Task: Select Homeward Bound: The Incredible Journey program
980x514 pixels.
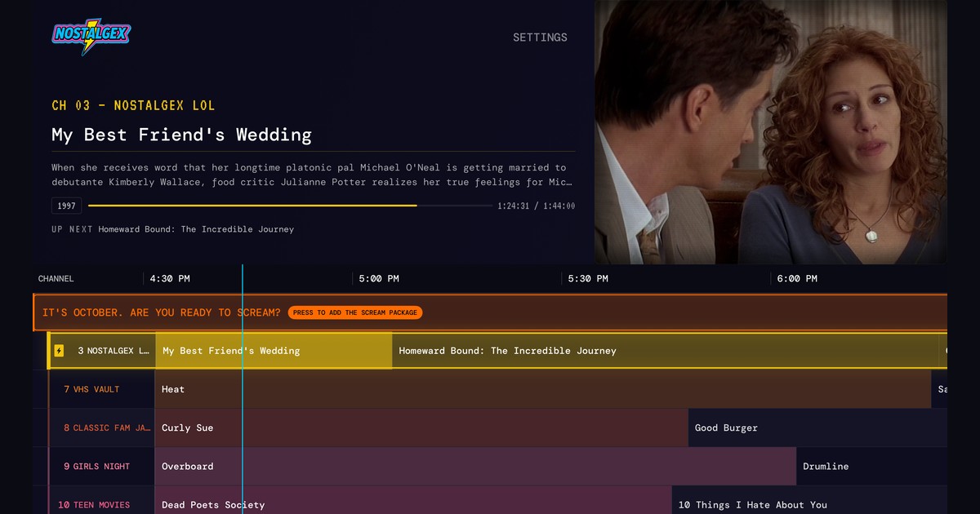Action: pos(665,351)
